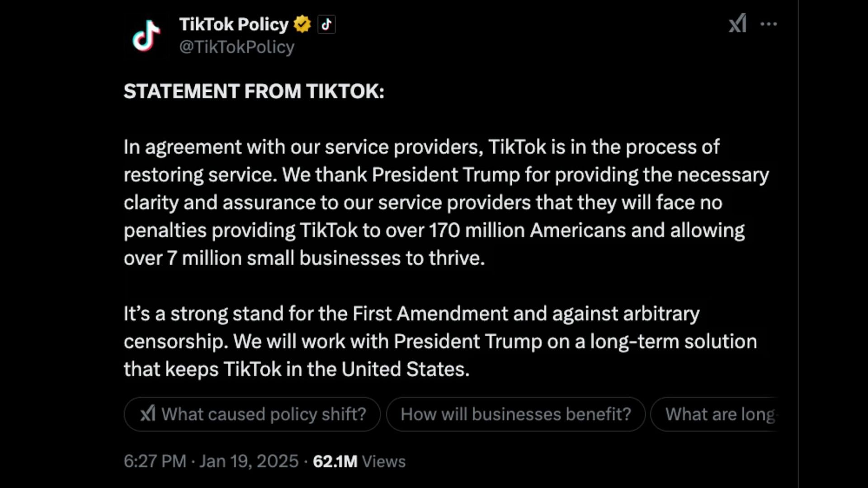Click the Jan 19, 2025 date
This screenshot has height=488, width=868.
[249, 461]
